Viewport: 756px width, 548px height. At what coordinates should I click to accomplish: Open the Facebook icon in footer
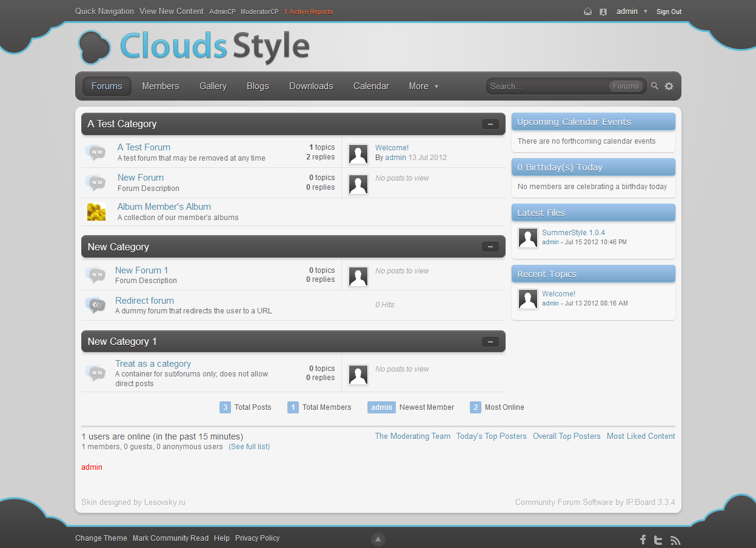click(x=643, y=540)
